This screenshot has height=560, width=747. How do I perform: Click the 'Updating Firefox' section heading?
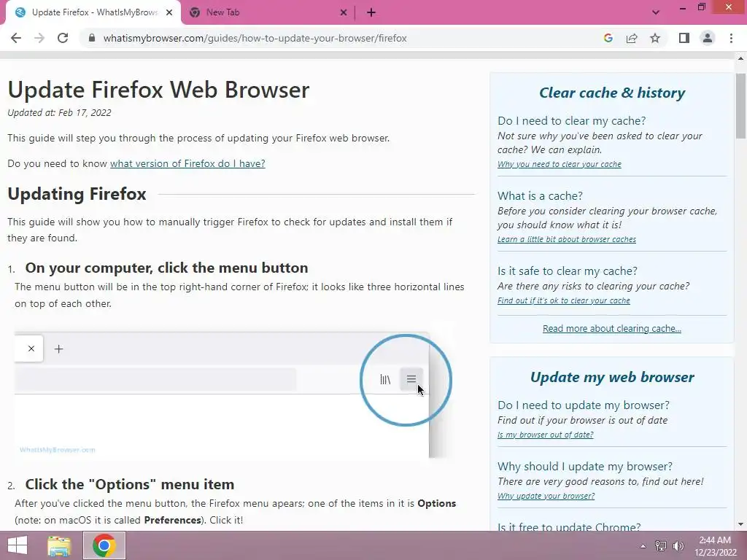tap(77, 194)
